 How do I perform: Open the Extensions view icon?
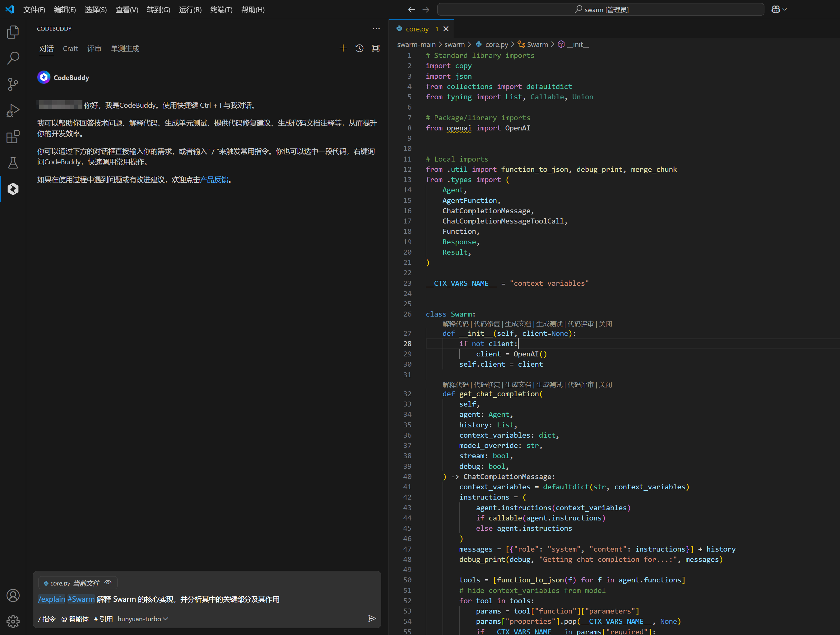pyautogui.click(x=13, y=137)
